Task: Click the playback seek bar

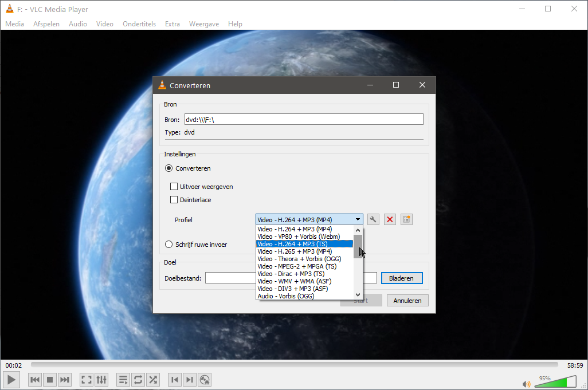Action: [295, 365]
